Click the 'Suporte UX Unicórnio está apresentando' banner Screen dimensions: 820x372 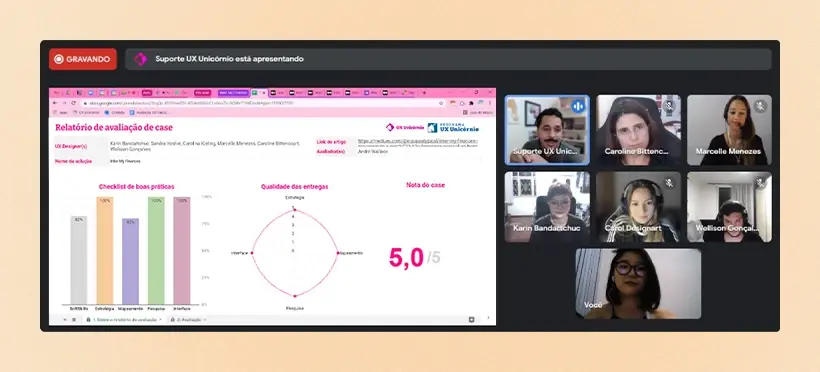(x=448, y=59)
